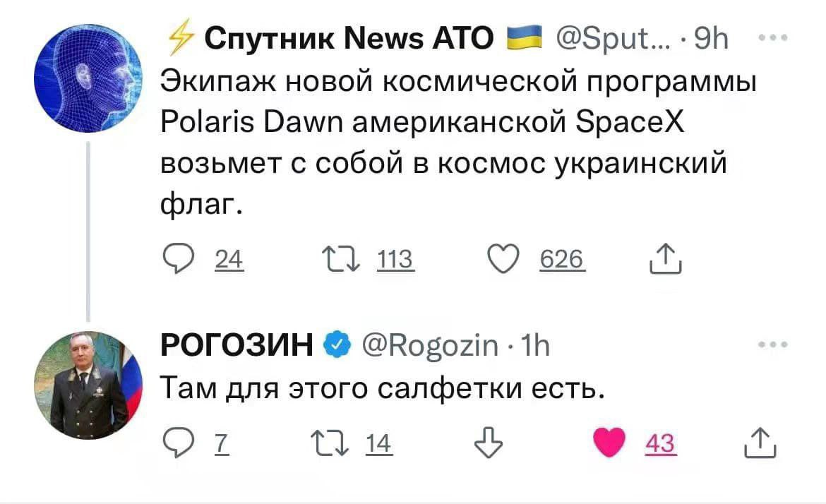The height and width of the screenshot is (504, 826).
Task: Downvote the РОГОЗИН reply
Action: [484, 443]
